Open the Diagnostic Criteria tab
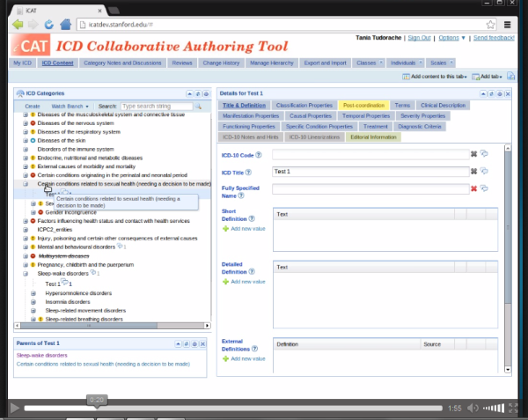The image size is (528, 420). [x=419, y=127]
